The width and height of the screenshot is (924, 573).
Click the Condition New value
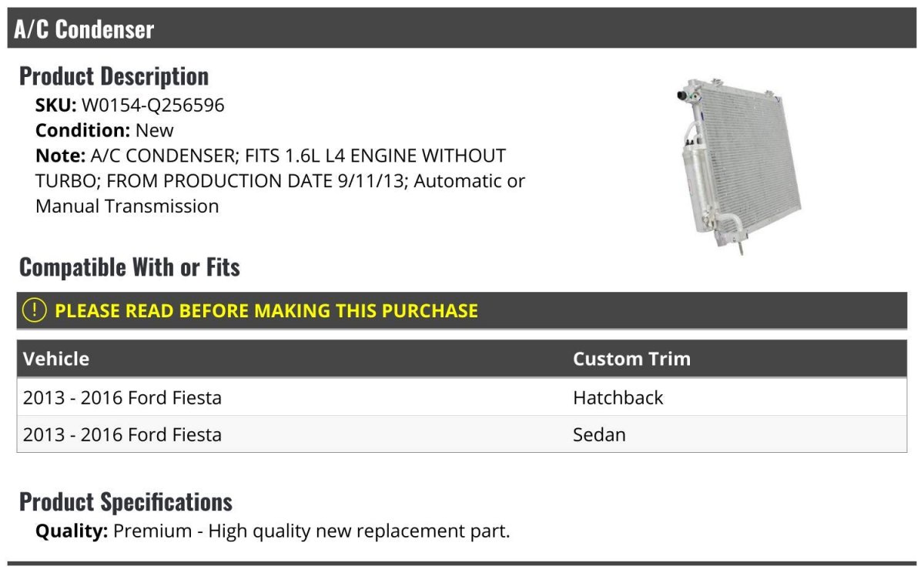tap(154, 130)
